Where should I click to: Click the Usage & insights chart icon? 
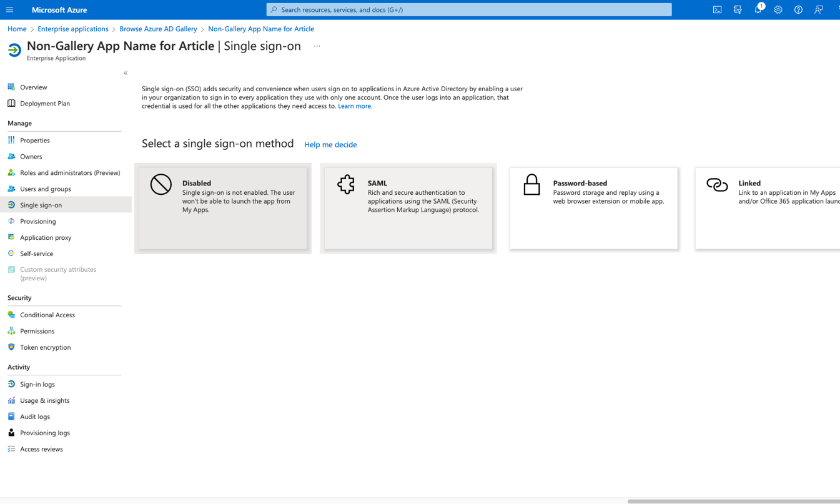(11, 400)
